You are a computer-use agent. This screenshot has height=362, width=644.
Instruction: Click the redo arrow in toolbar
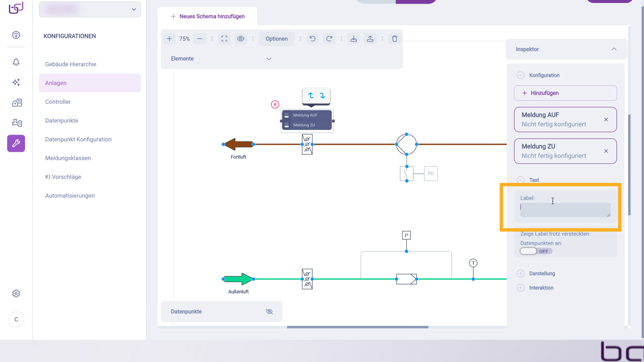coord(329,39)
